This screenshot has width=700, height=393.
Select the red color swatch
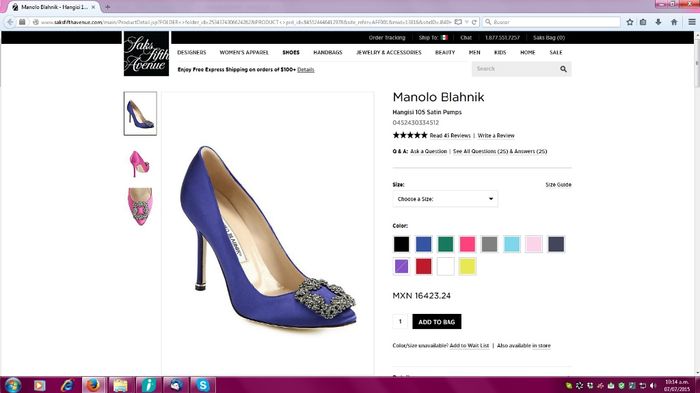424,267
